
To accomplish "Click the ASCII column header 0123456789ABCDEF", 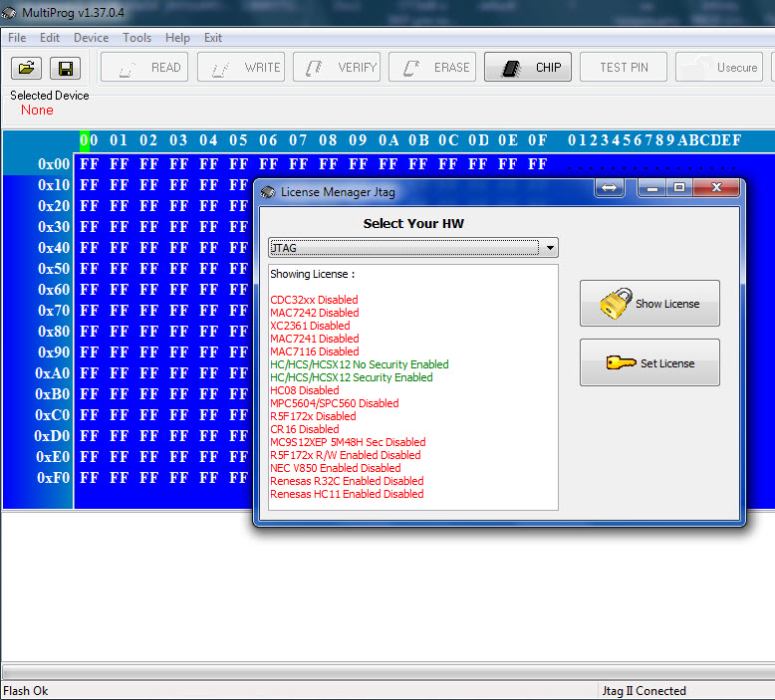I will 654,140.
